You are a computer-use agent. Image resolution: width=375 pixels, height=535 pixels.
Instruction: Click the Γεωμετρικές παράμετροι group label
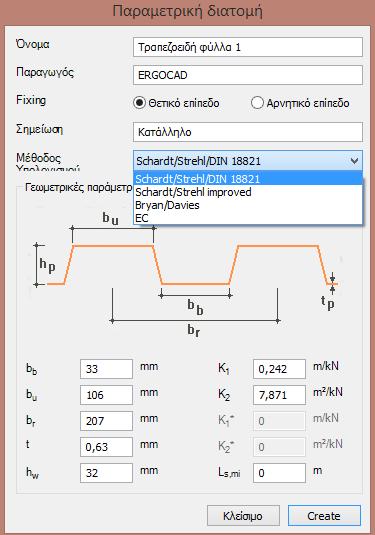[78, 188]
